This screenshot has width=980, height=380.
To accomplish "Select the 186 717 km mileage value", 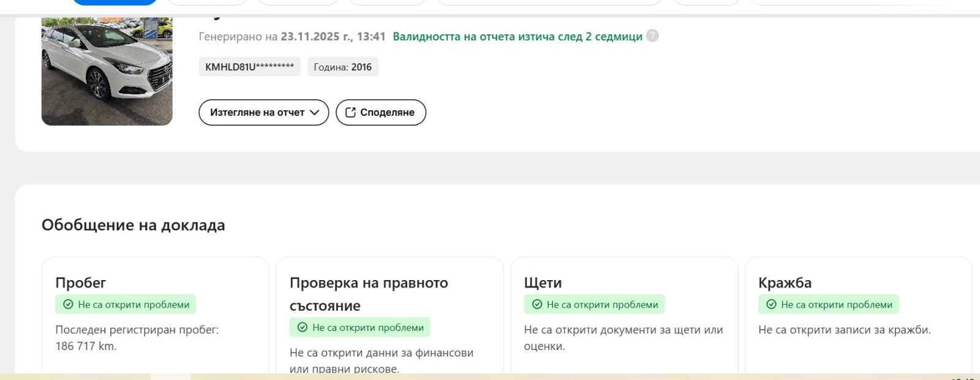I will (86, 346).
